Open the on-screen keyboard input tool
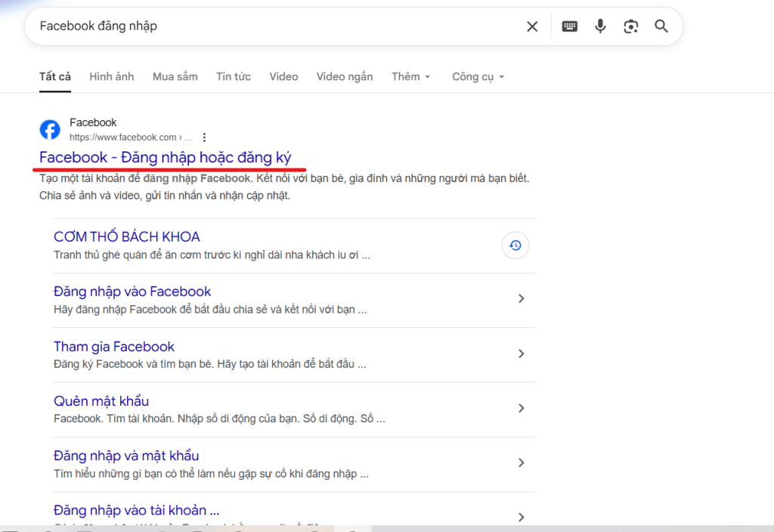Image resolution: width=774 pixels, height=532 pixels. click(570, 26)
